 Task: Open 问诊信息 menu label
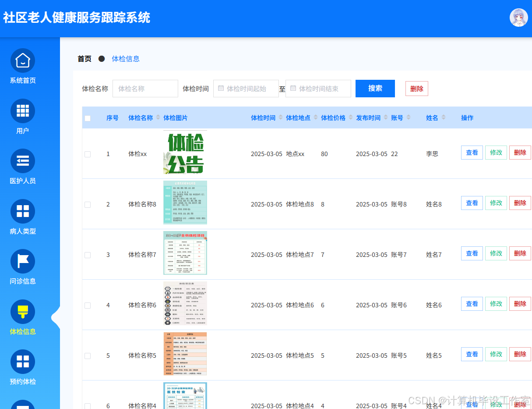[23, 281]
